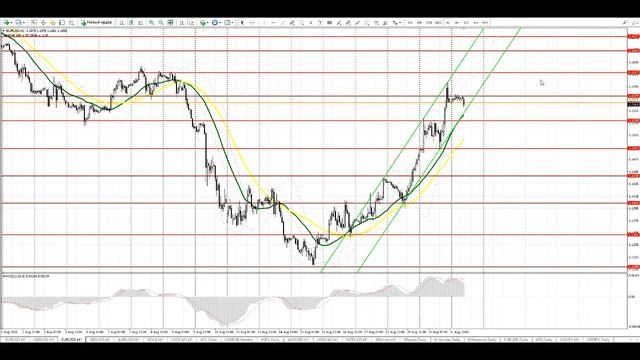This screenshot has width=640, height=360.
Task: Select the Cursor arrow tool
Action: [242, 22]
